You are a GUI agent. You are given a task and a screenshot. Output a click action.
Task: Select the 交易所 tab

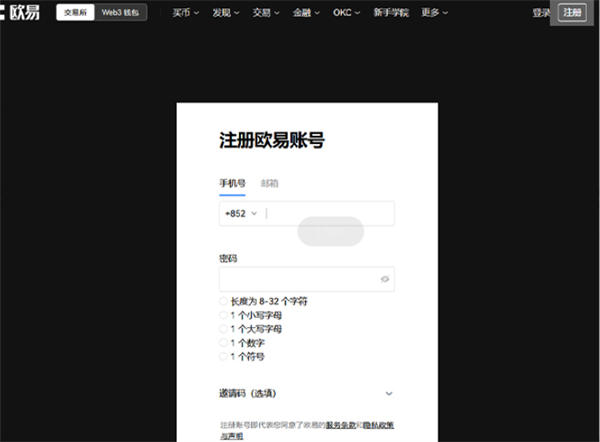pos(75,13)
